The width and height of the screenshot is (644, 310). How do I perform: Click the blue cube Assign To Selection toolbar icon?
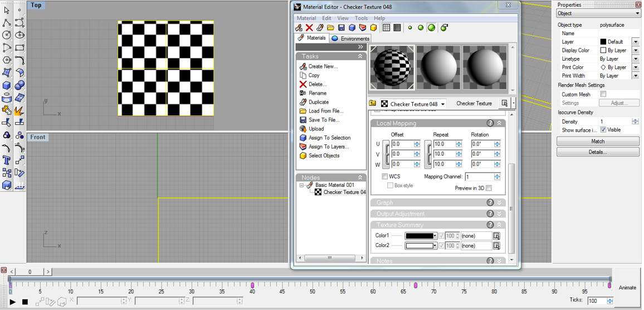point(352,27)
